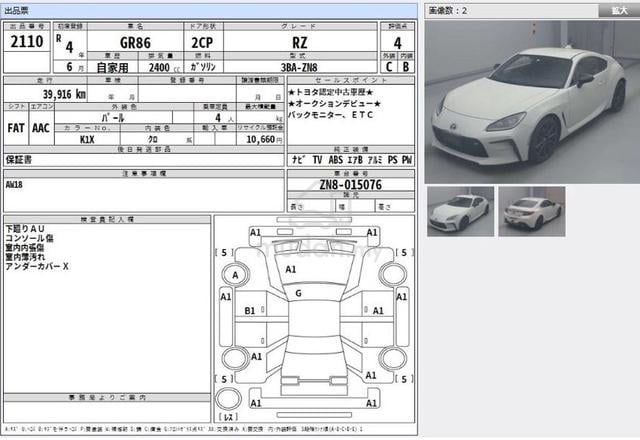The width and height of the screenshot is (640, 440).
Task: Click the AW18 note
Action: [14, 184]
